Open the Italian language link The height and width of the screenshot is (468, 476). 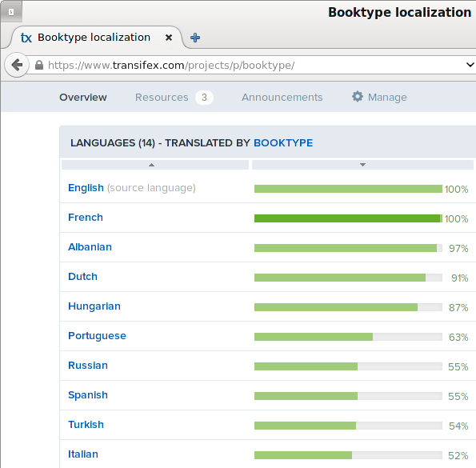83,454
